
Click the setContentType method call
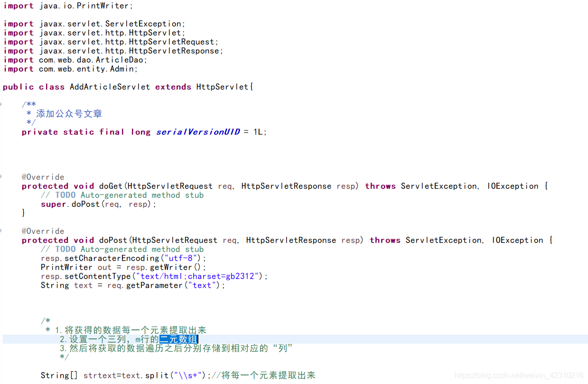(x=97, y=276)
